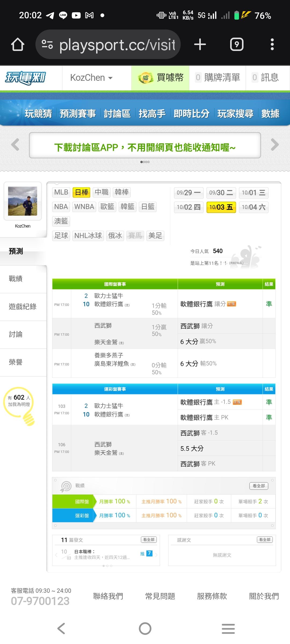Open 常見問題 footer link
Viewport: 290px width, 644px height.
160,596
